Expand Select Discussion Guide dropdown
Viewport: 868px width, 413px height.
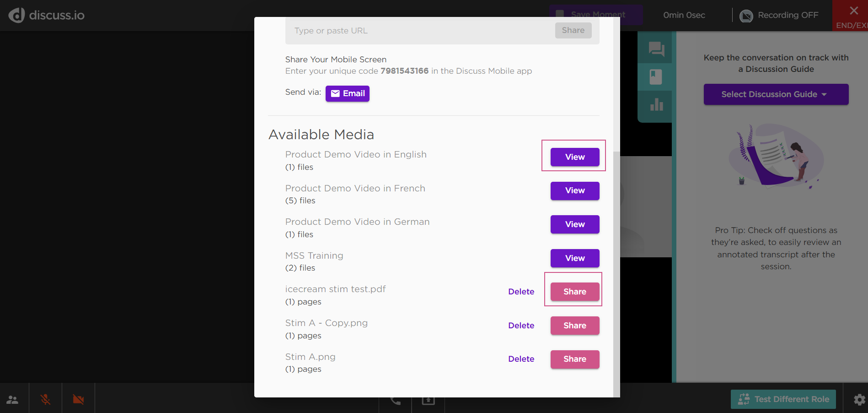pos(776,94)
